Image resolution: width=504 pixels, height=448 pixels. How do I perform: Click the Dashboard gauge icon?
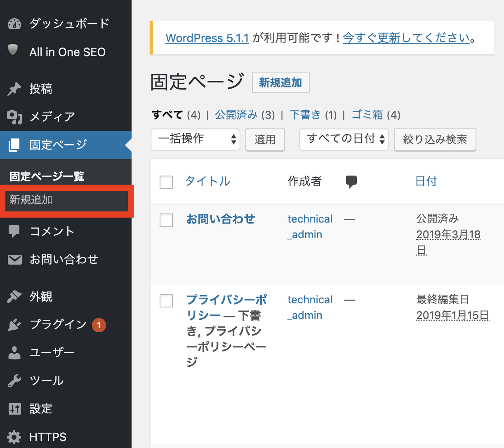coord(14,23)
